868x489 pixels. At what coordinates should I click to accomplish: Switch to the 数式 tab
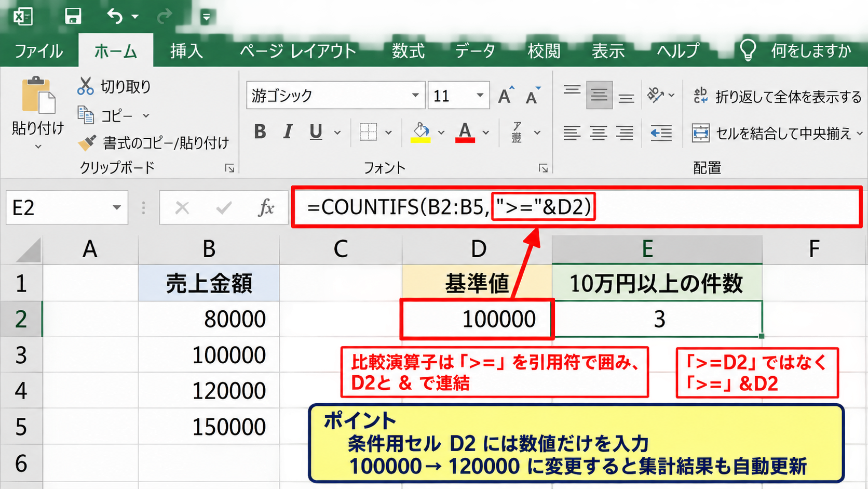point(408,51)
